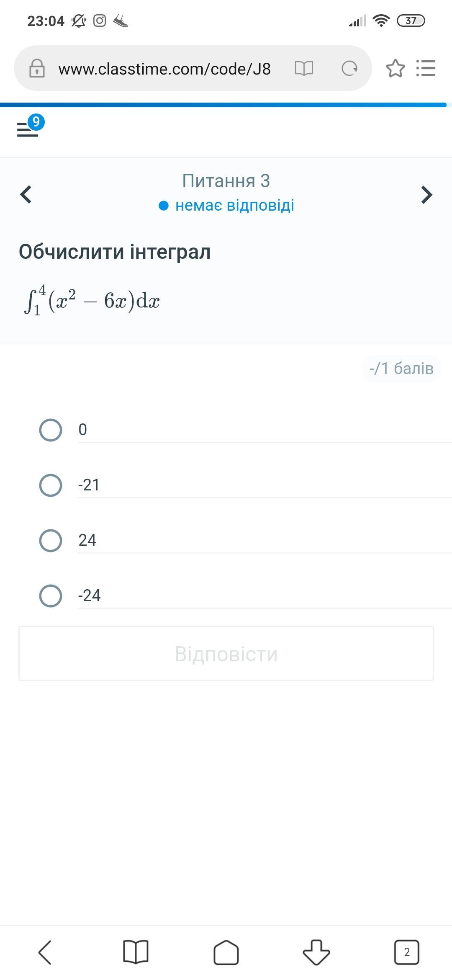Bookmark the page with the star icon
This screenshot has height=980, width=452.
[x=395, y=68]
